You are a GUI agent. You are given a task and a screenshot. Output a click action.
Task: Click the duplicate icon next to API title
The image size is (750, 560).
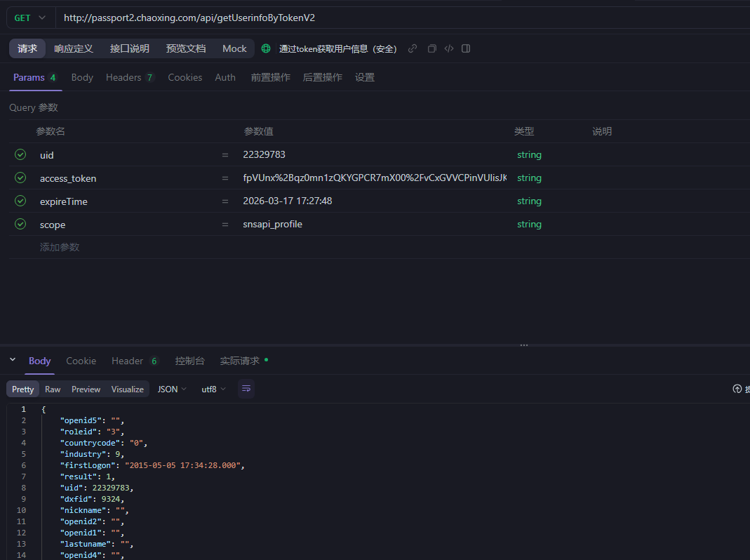tap(431, 48)
